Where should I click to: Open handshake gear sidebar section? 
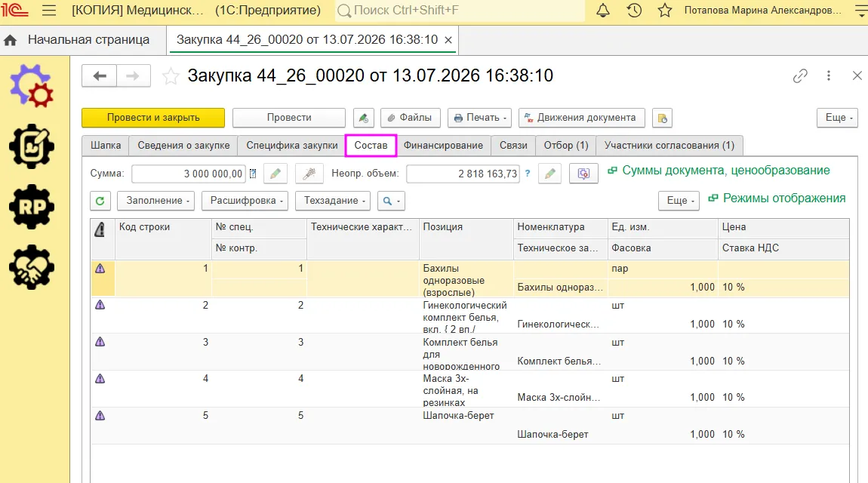click(x=32, y=266)
